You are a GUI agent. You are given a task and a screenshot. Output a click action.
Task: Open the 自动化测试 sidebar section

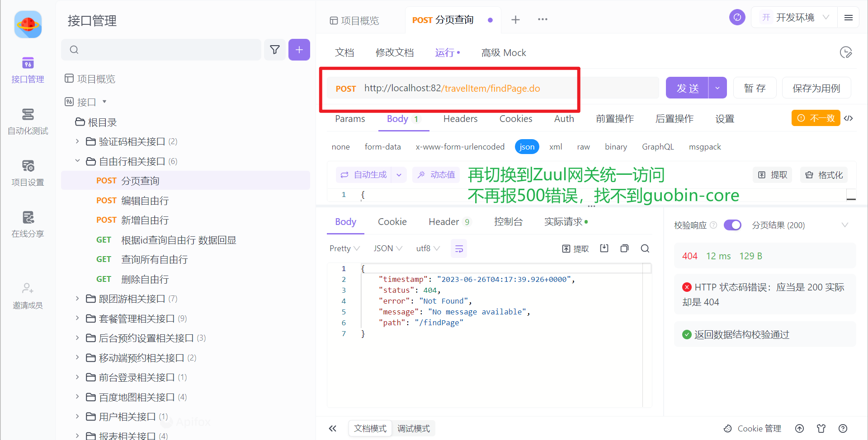point(28,121)
